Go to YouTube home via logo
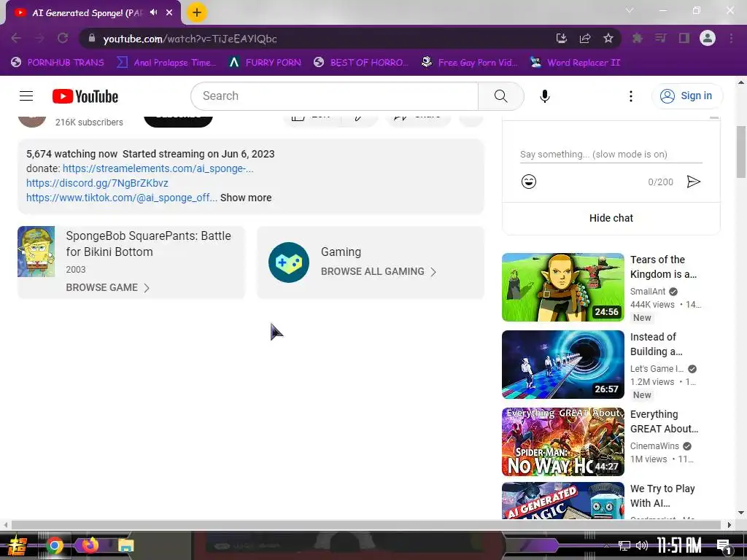This screenshot has width=747, height=560. tap(85, 96)
